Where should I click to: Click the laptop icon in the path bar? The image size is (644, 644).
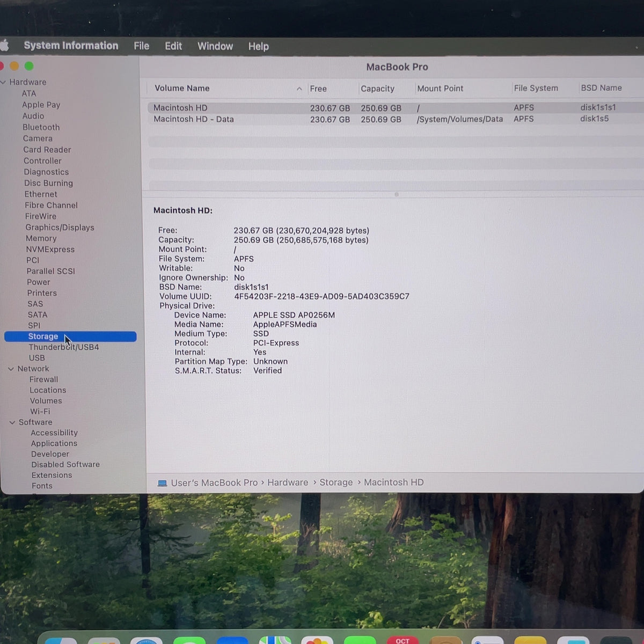162,483
